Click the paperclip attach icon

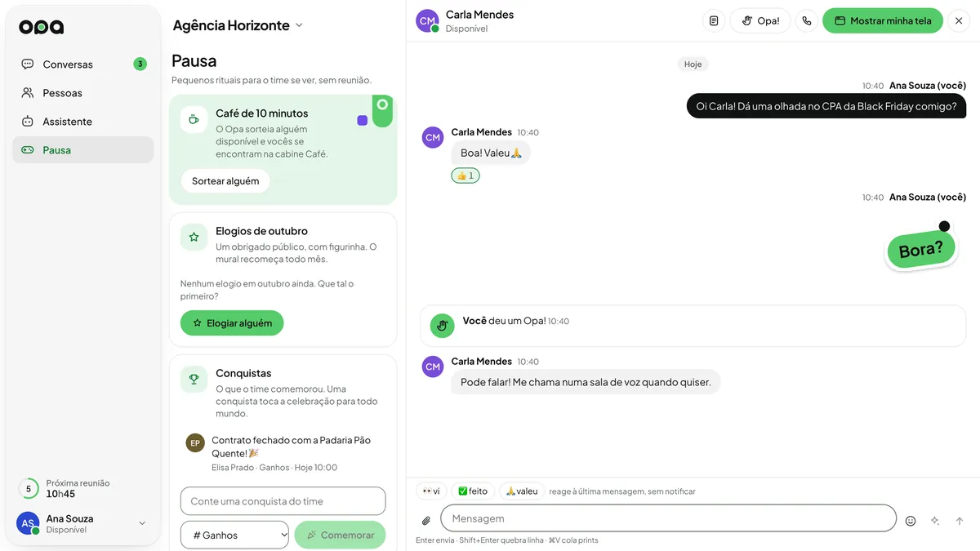(425, 521)
